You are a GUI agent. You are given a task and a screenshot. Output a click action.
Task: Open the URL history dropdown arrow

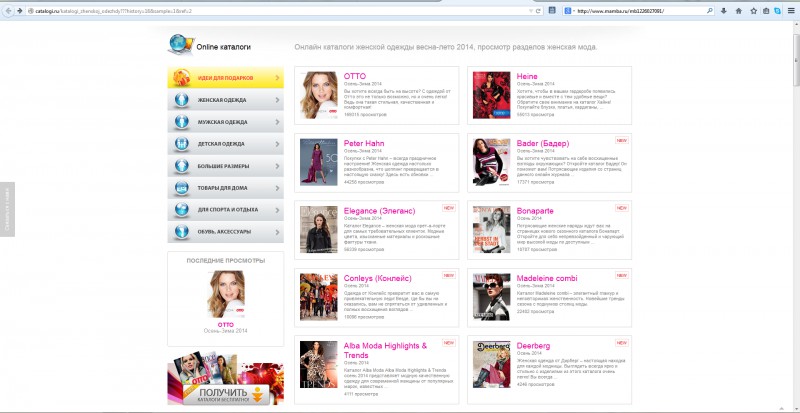point(531,11)
